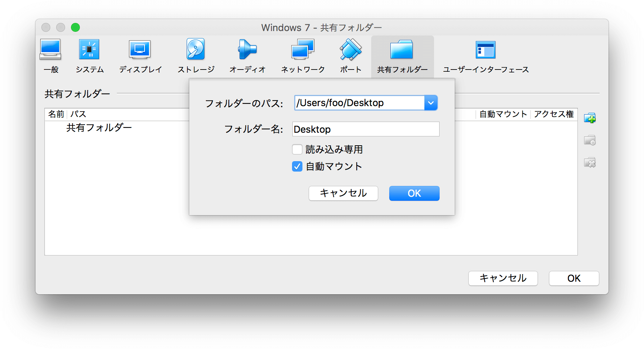Expand the /Users/foo/Desktop path selector
Viewport: 644px width, 349px height.
pyautogui.click(x=431, y=103)
